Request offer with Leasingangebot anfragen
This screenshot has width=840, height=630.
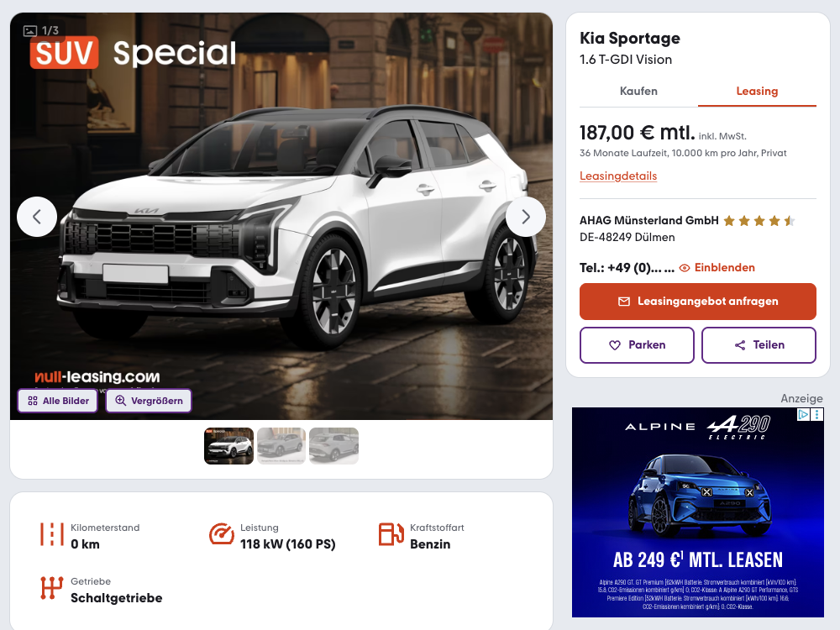point(698,302)
